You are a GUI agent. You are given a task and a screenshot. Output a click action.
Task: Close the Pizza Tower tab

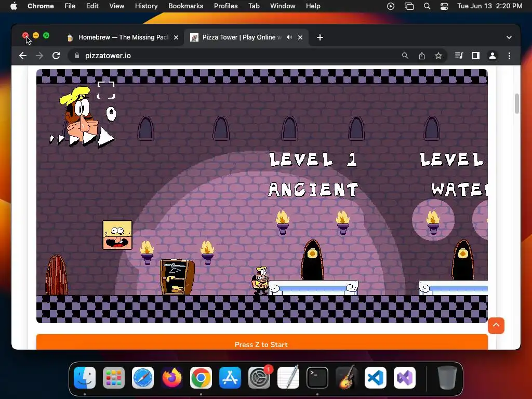click(x=300, y=37)
